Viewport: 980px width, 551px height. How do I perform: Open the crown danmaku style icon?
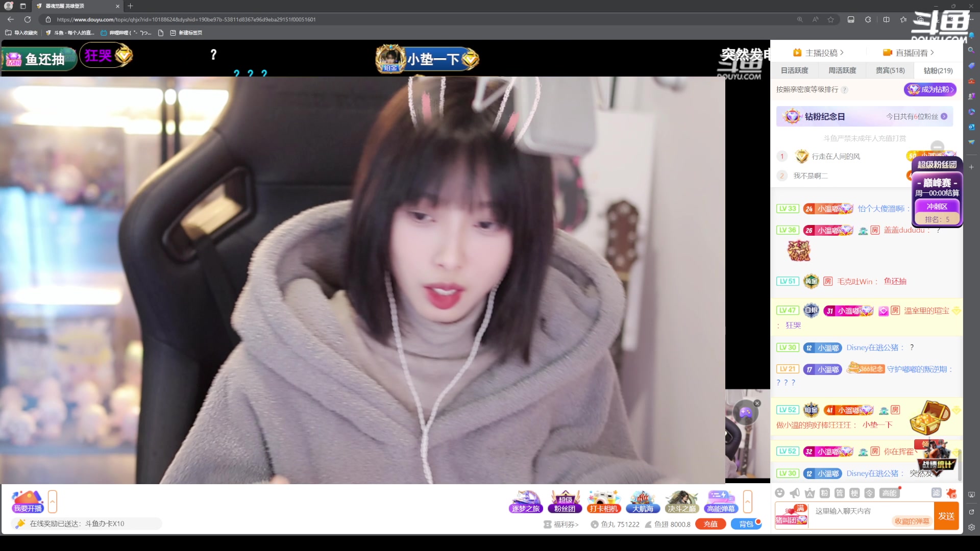pyautogui.click(x=810, y=493)
